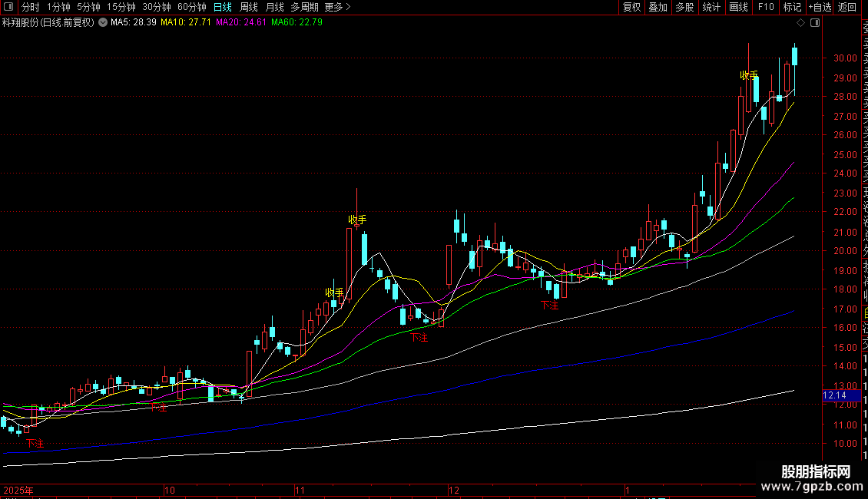Click the MA60: 22.79 indicator label
The image size is (868, 499).
coord(297,23)
